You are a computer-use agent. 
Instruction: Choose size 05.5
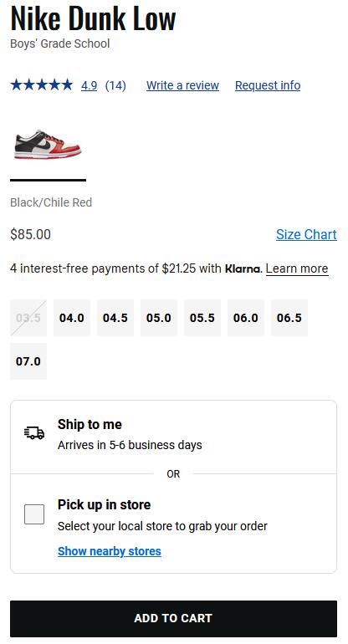click(202, 318)
